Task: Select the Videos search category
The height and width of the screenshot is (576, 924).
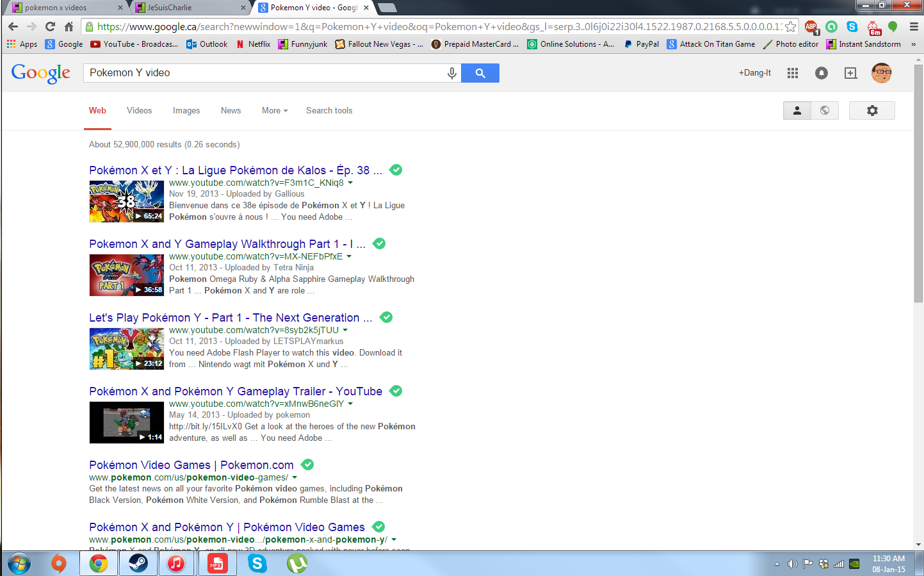Action: tap(139, 110)
